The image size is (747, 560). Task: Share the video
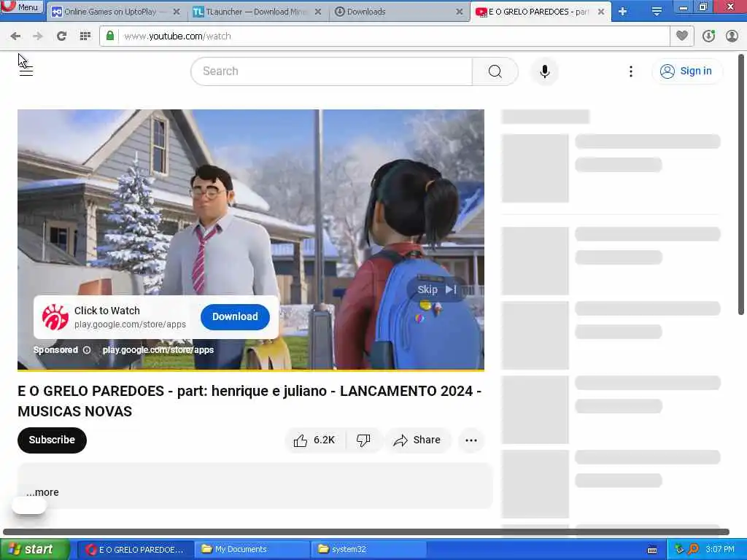click(417, 440)
